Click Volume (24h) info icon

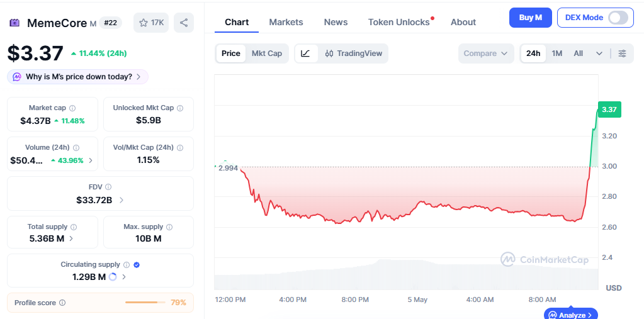coord(76,148)
